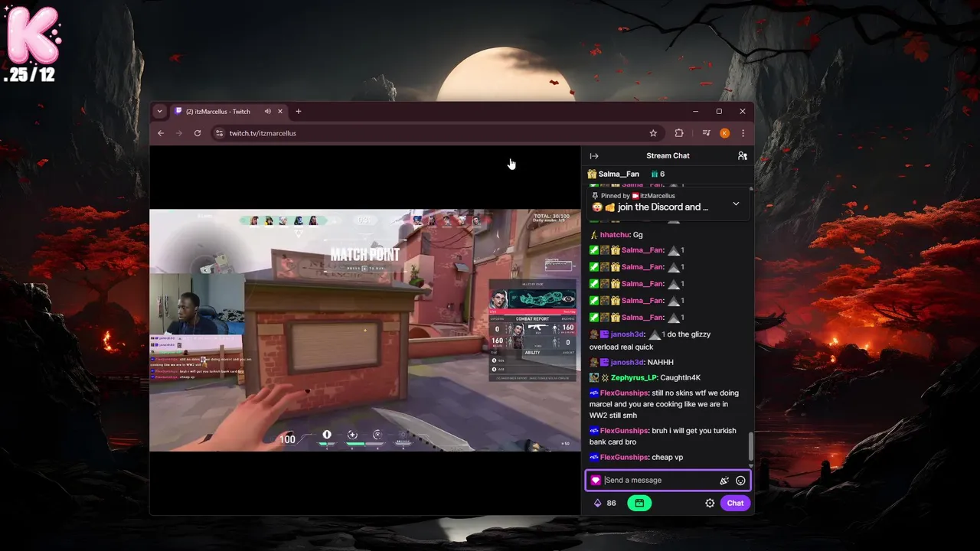Expand the pinned Discord message
980x551 pixels.
click(736, 204)
